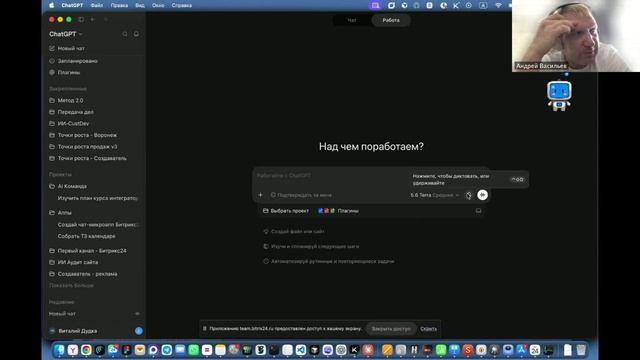Open pinned project Метод 2.0
Screen dimensions: 640x360
click(66, 100)
